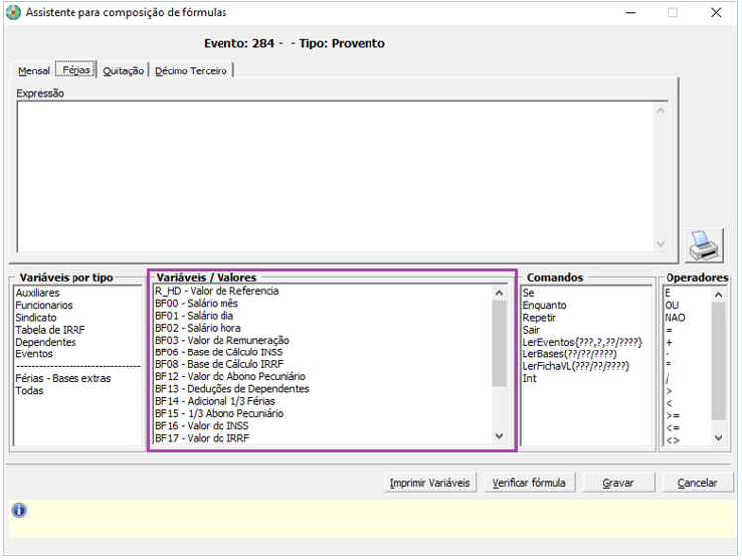The height and width of the screenshot is (560, 742).
Task: Select Tabela de IRRF variable type
Action: click(50, 330)
